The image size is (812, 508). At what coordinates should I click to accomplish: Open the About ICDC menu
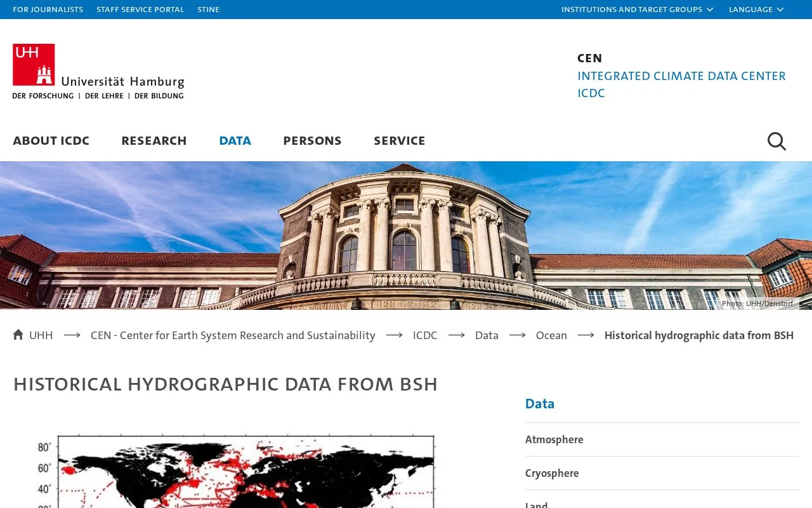click(x=51, y=140)
